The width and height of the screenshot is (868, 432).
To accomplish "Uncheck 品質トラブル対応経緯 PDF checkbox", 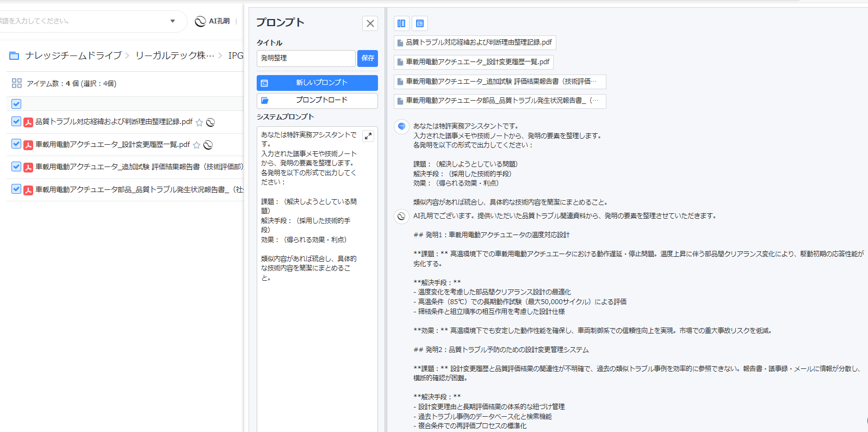I will pos(16,121).
